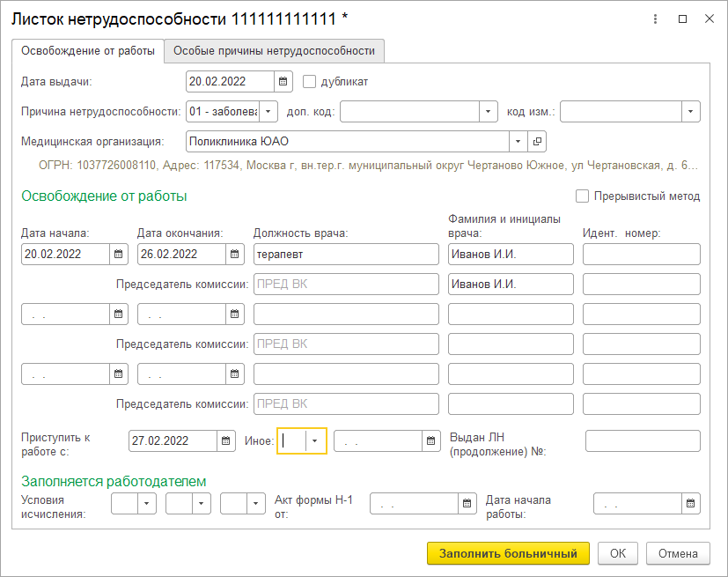
Task: Expand the код изм. dropdown
Action: tap(690, 112)
